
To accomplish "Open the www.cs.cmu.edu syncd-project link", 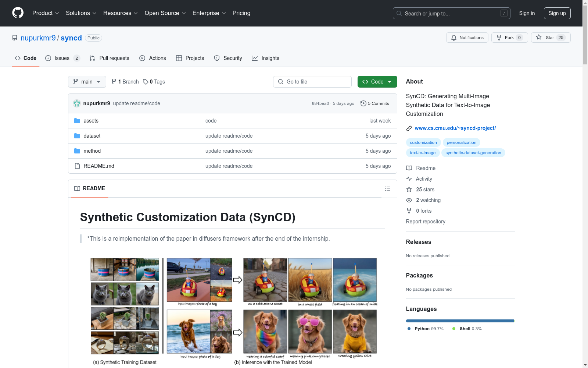I will (x=455, y=128).
